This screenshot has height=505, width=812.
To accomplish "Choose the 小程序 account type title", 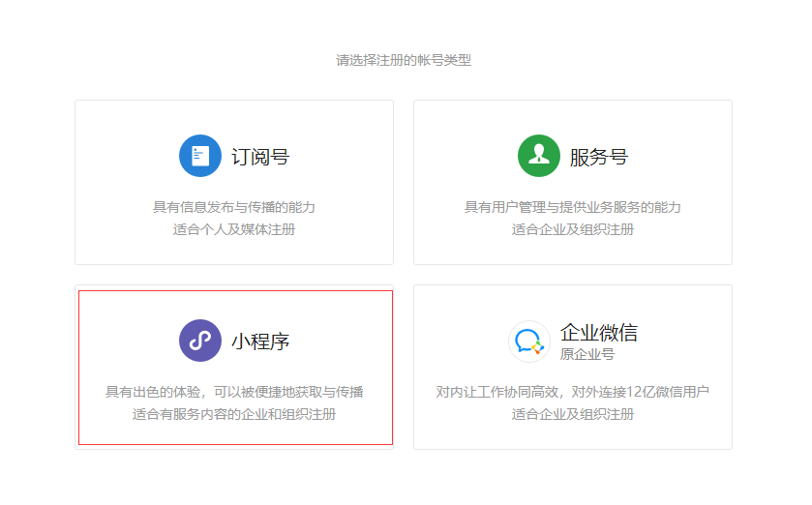I will pyautogui.click(x=260, y=342).
